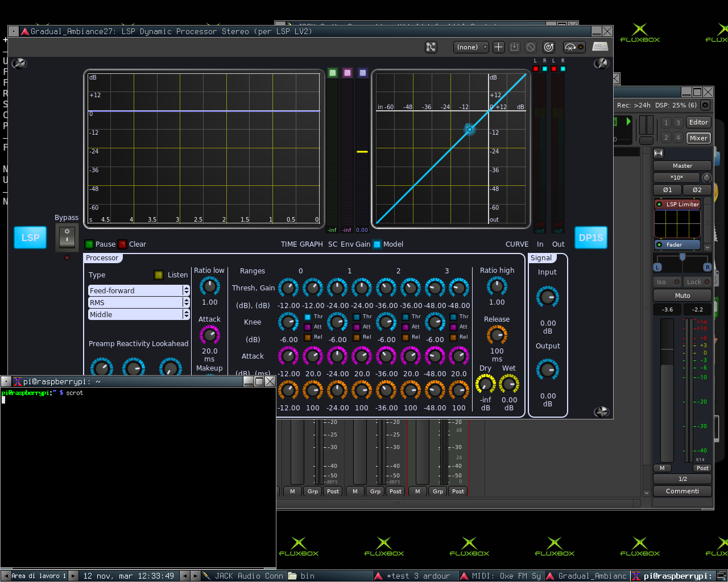This screenshot has width=728, height=582.
Task: Click the Ratio low knob
Action: coord(210,286)
